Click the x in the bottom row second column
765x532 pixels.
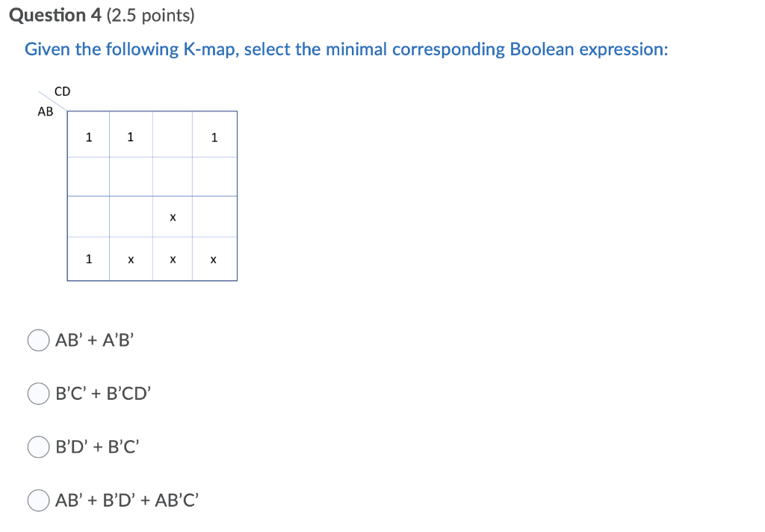point(131,259)
